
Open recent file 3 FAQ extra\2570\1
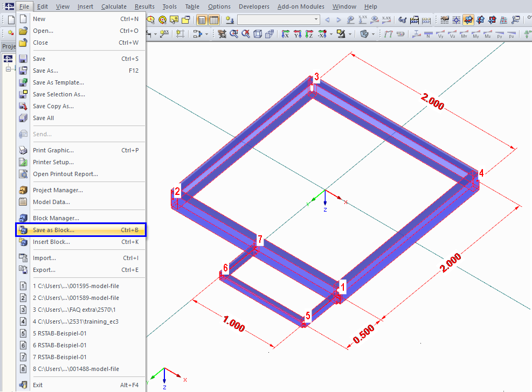point(81,310)
